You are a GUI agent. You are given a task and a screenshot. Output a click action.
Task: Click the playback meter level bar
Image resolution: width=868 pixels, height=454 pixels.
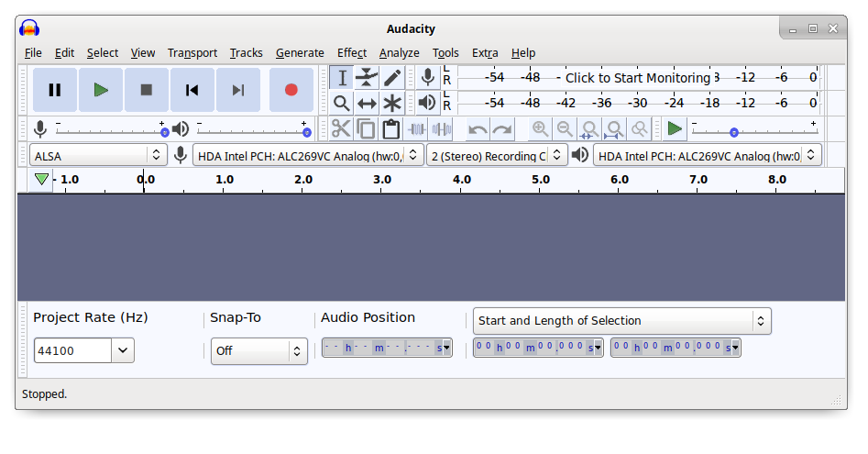(x=638, y=103)
